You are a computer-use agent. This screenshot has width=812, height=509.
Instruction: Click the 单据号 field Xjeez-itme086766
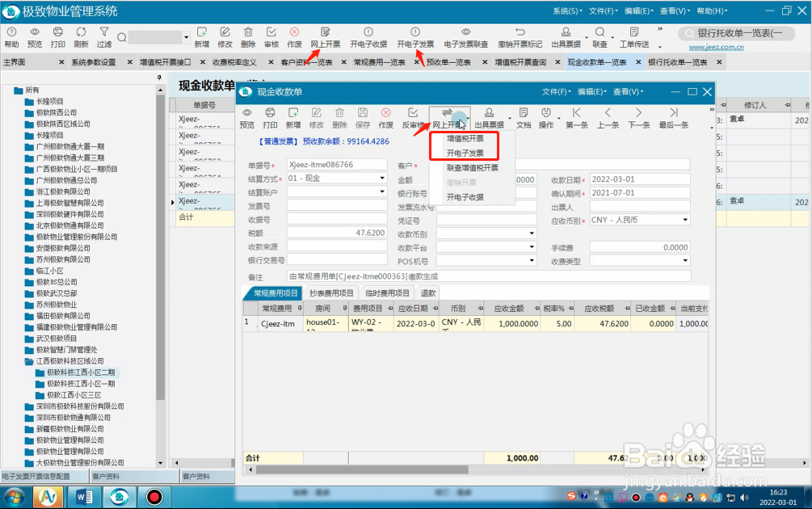[x=337, y=165]
